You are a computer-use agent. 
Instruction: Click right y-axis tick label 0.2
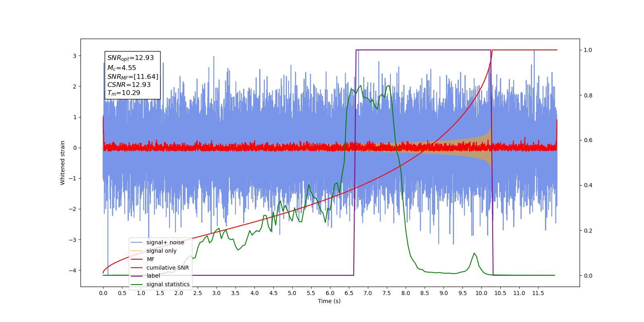pyautogui.click(x=588, y=231)
